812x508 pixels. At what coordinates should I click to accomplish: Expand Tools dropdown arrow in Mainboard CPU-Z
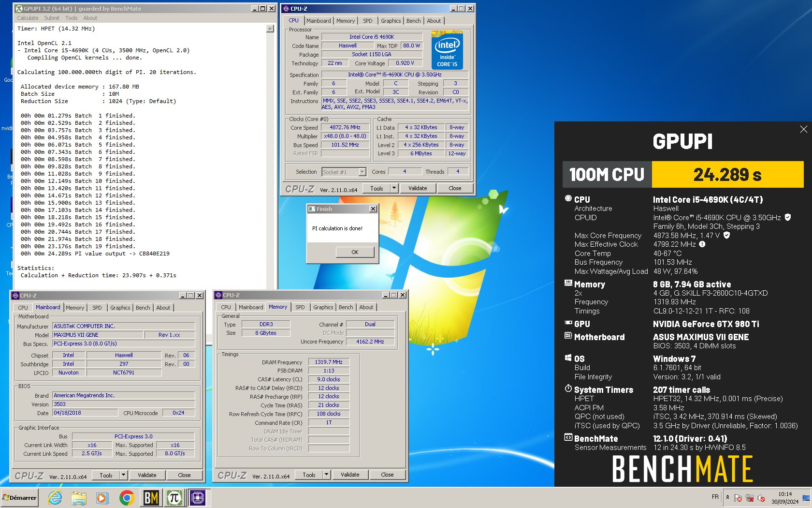(123, 475)
